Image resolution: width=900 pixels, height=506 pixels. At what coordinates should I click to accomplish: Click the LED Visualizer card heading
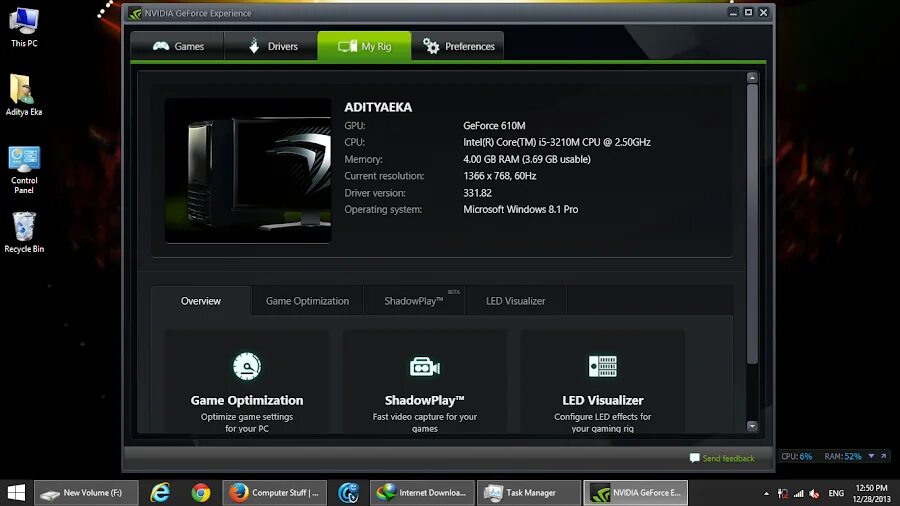[x=603, y=400]
